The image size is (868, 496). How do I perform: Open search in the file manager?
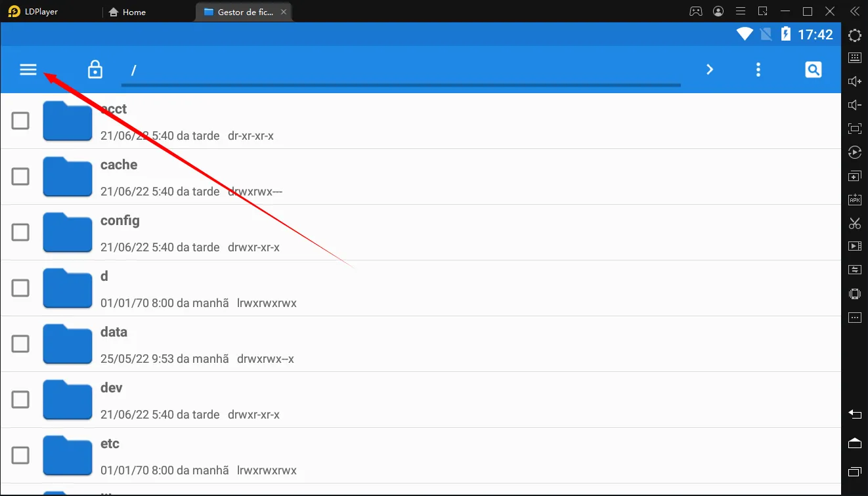pyautogui.click(x=813, y=69)
